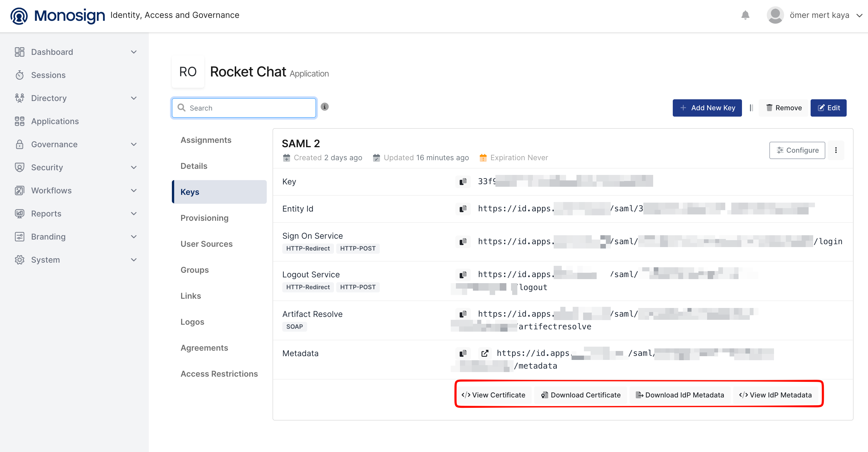Open Sessions in the sidebar
Screen dimensions: 868x452
tap(48, 75)
